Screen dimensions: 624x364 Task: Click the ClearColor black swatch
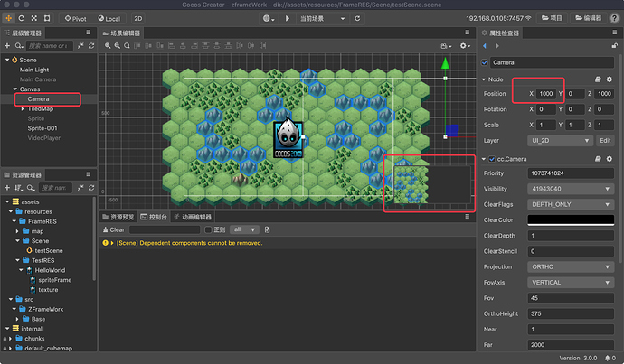[x=570, y=219]
